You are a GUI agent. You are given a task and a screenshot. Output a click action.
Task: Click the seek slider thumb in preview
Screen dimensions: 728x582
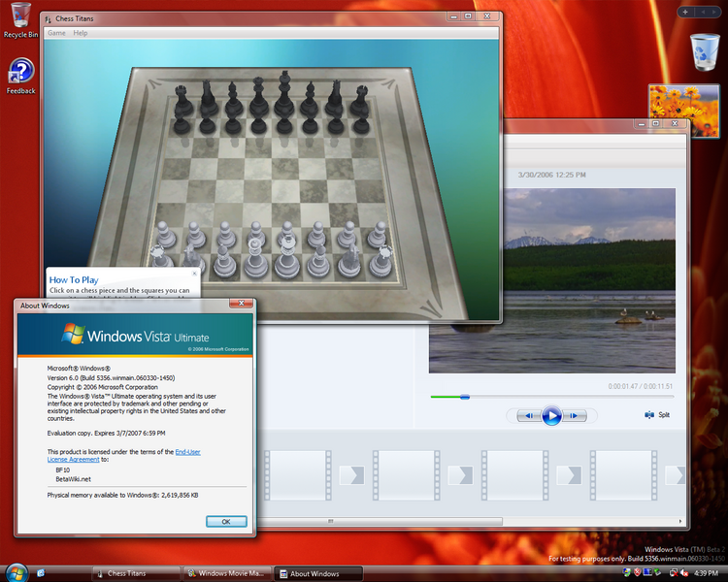point(465,397)
